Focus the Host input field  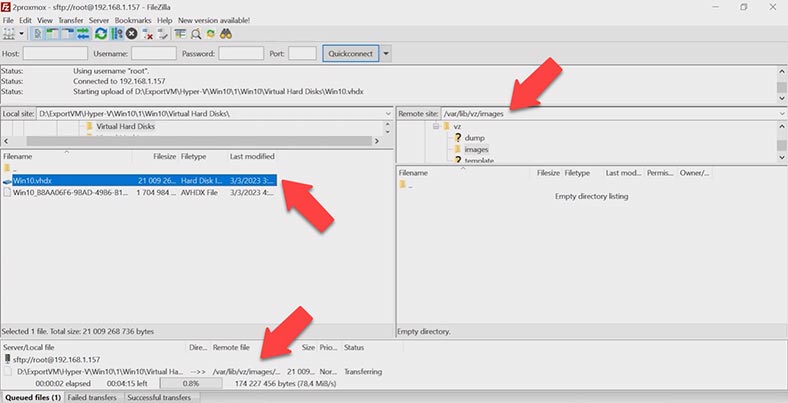click(x=55, y=53)
